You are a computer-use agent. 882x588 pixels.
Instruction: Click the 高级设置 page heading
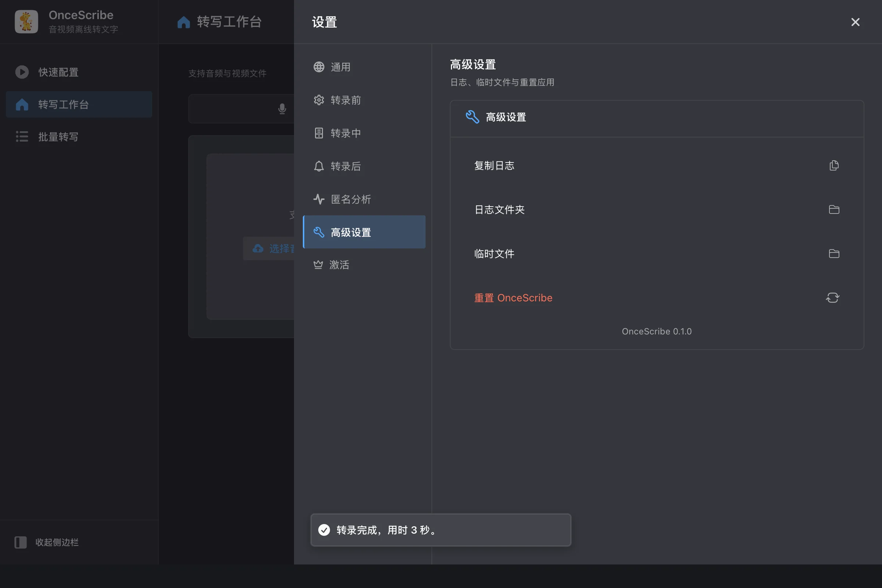coord(473,65)
